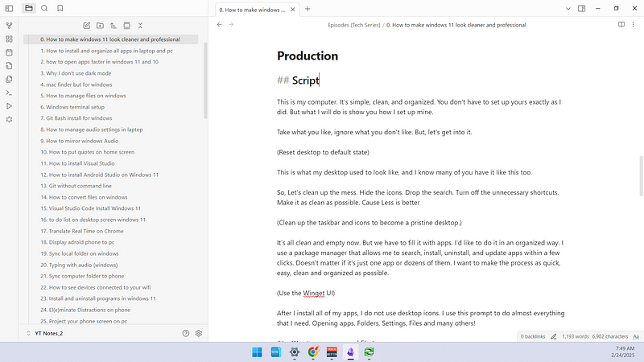Image resolution: width=644 pixels, height=362 pixels.
Task: Click the note title breadcrumb in header
Action: click(x=456, y=25)
